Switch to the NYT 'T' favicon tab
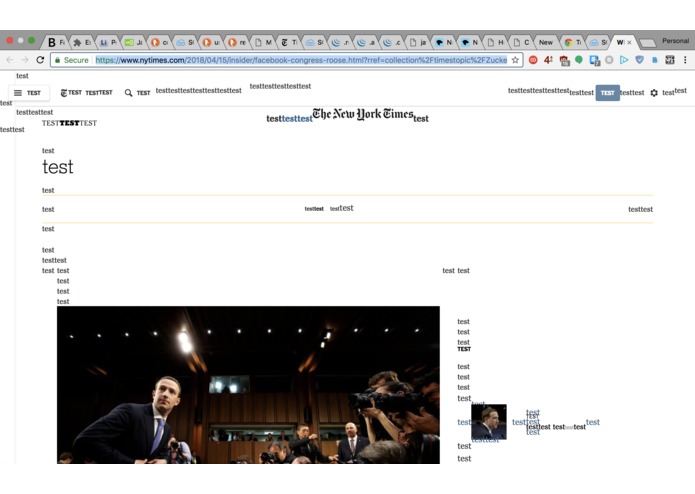Image resolution: width=695 pixels, height=494 pixels. (x=289, y=43)
